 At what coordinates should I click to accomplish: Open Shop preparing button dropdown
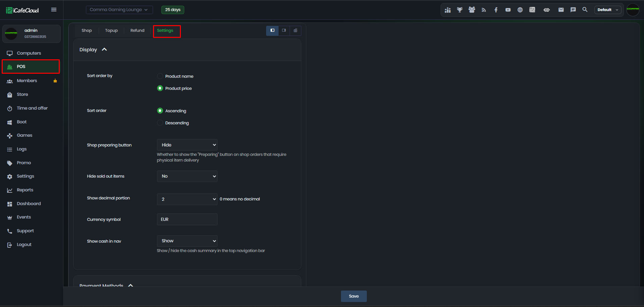(187, 145)
